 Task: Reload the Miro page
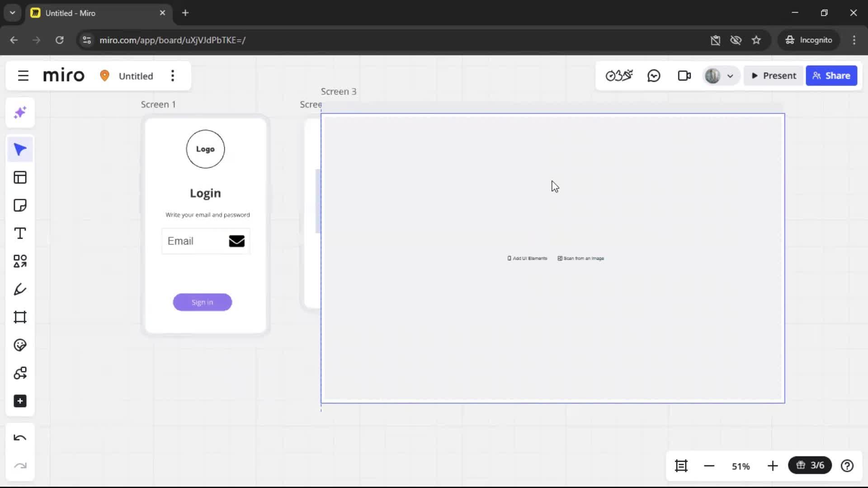[59, 40]
